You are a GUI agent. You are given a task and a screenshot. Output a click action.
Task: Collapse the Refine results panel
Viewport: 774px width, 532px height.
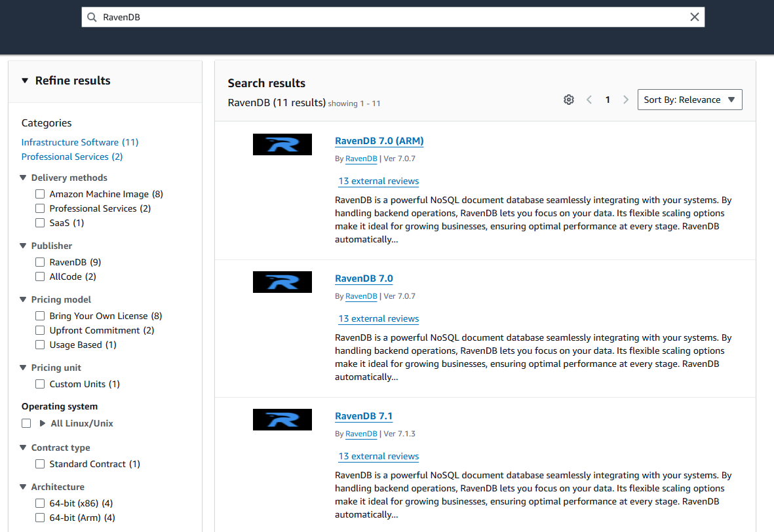pos(25,81)
